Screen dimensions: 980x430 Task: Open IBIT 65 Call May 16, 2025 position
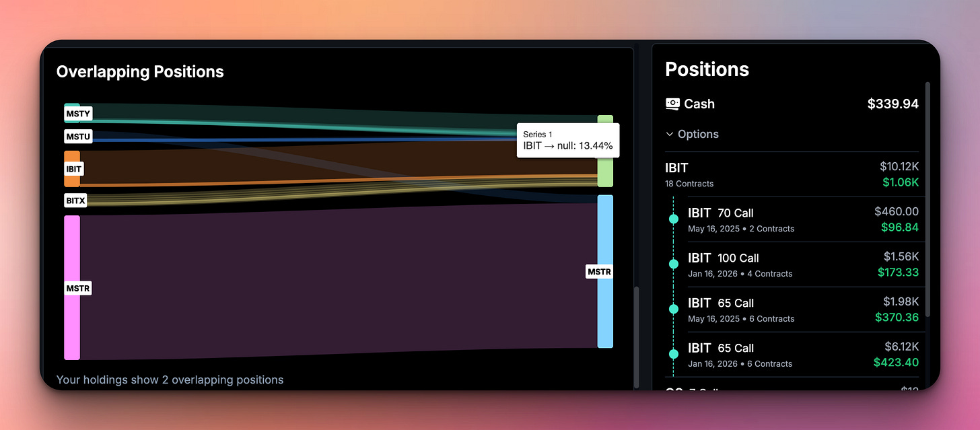tap(803, 310)
